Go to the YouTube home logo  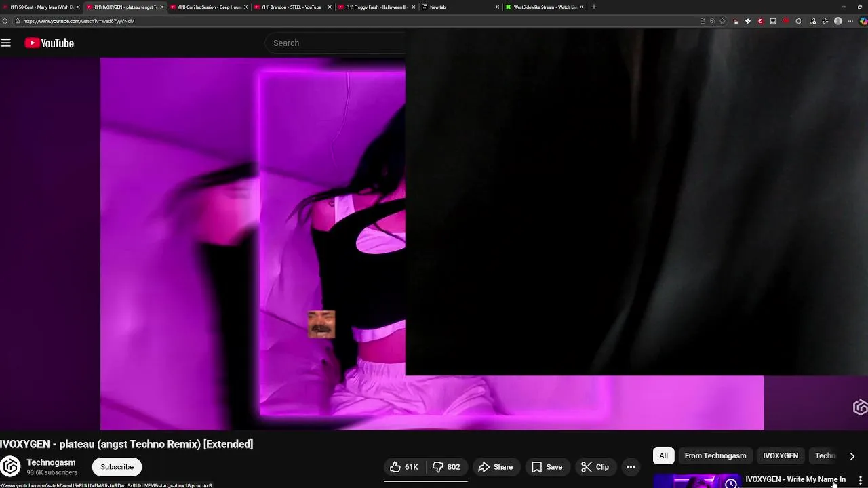50,43
